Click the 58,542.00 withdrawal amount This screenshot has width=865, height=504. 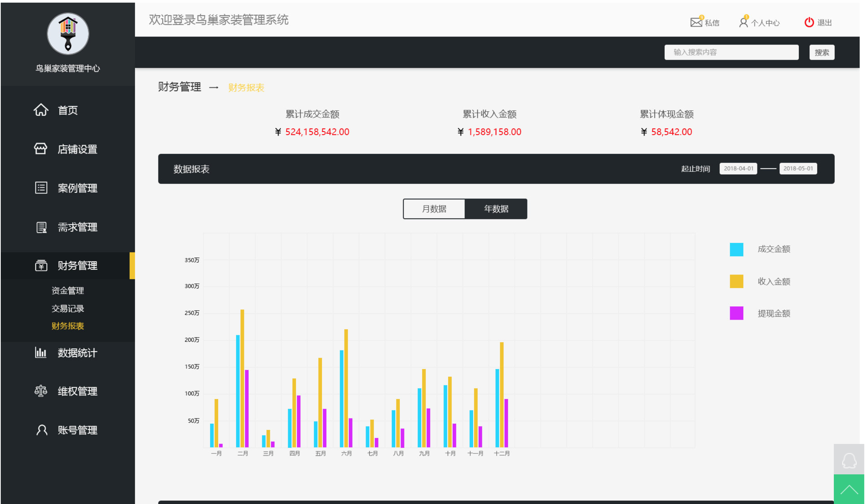pyautogui.click(x=672, y=132)
